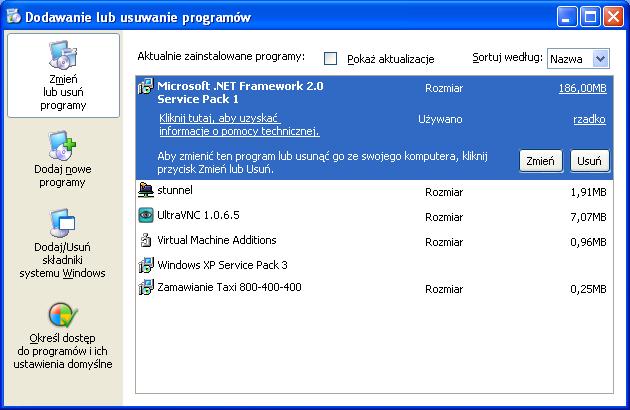Click the rzadko usage link

589,119
